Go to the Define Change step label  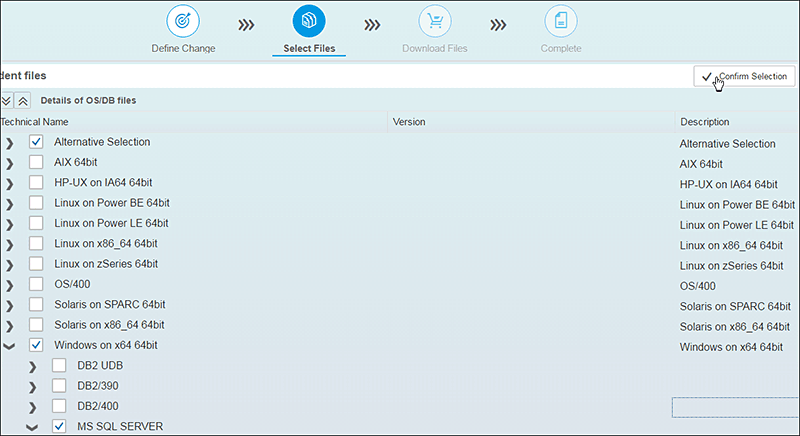(183, 48)
